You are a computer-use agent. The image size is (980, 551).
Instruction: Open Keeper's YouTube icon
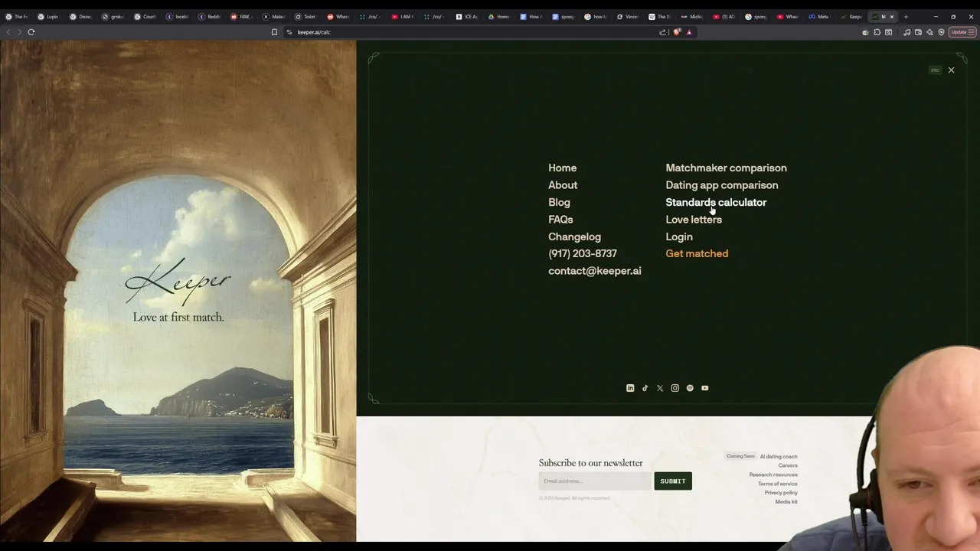[x=705, y=388]
